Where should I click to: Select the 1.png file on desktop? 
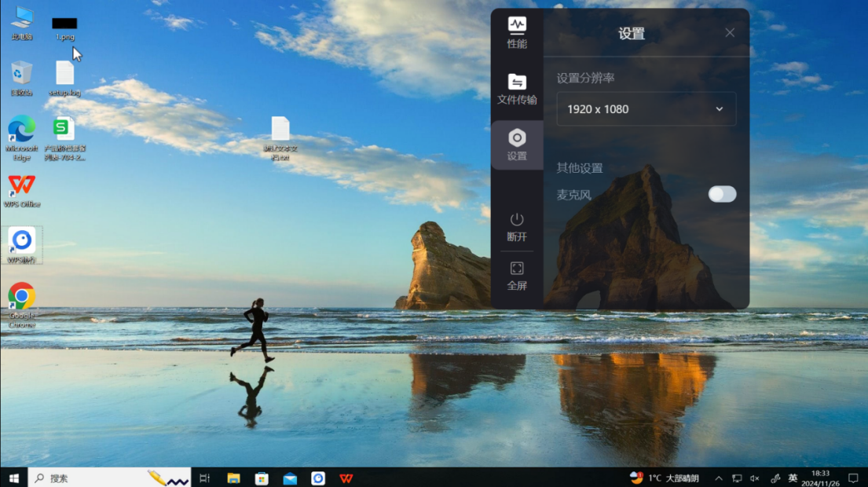(64, 24)
